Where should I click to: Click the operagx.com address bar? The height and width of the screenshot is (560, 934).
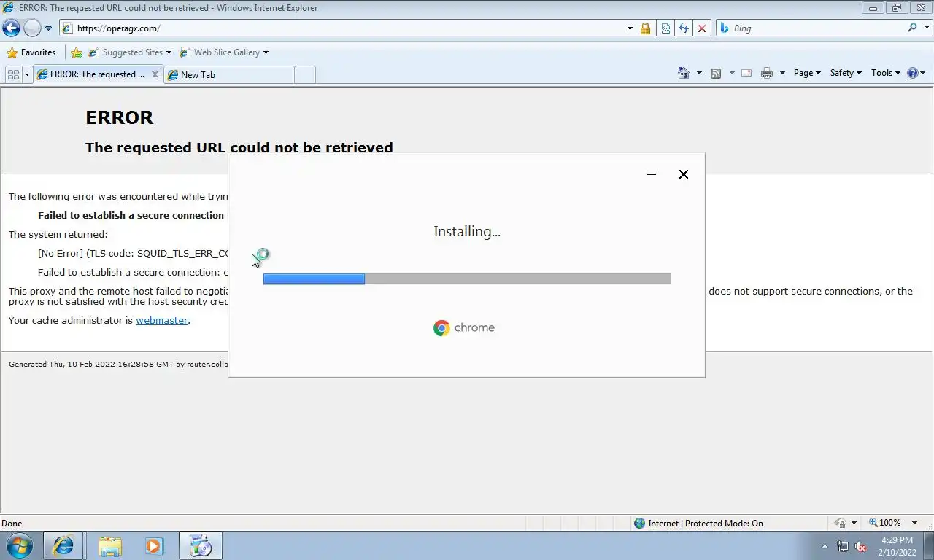point(343,28)
